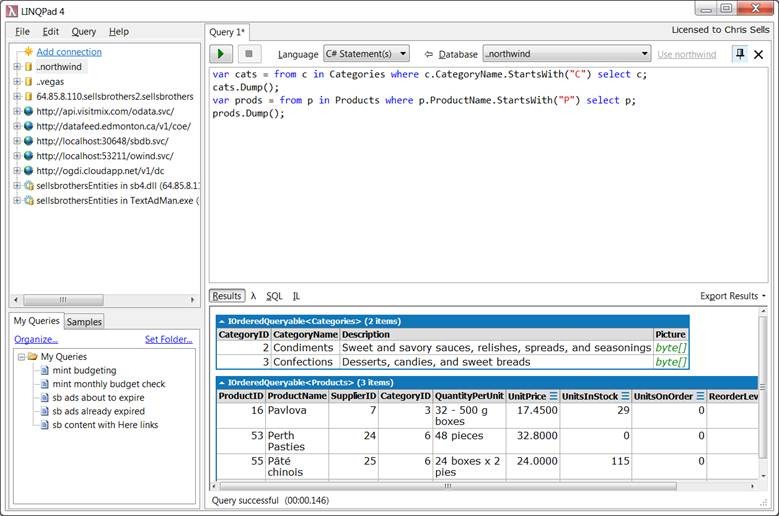Select the Results tab
Image resolution: width=779 pixels, height=516 pixels.
[227, 296]
